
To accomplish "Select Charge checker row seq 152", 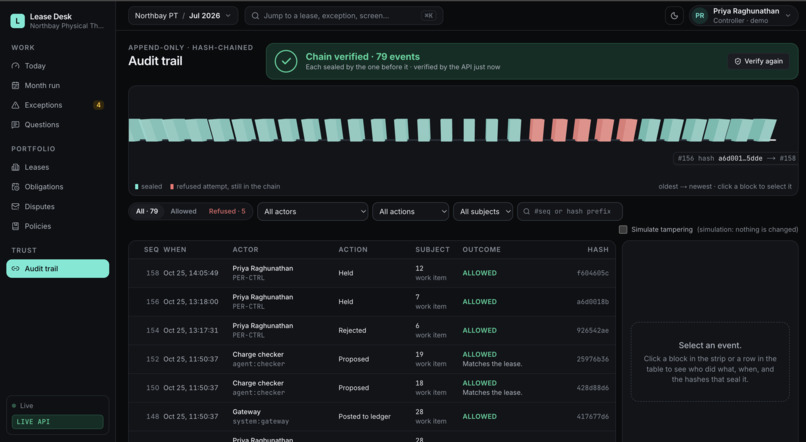I will pyautogui.click(x=372, y=359).
